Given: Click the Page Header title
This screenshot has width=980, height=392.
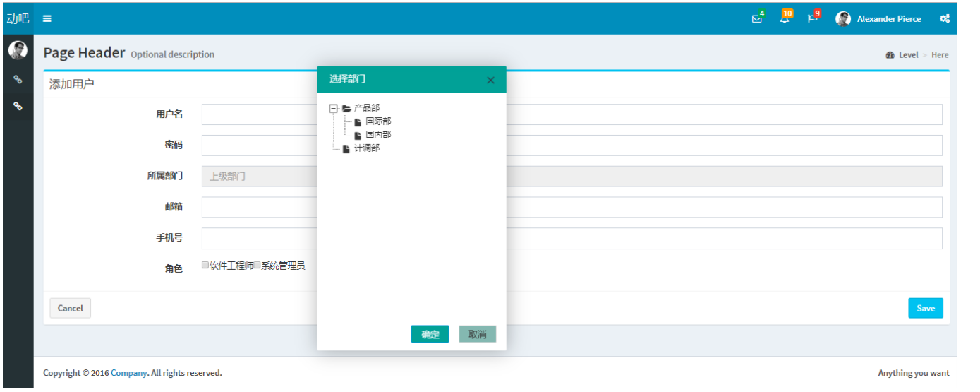Looking at the screenshot, I should coord(84,53).
